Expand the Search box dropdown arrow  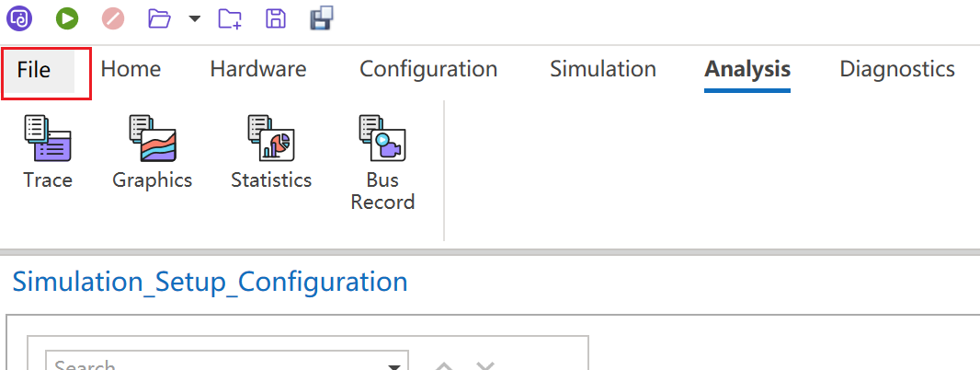point(394,364)
